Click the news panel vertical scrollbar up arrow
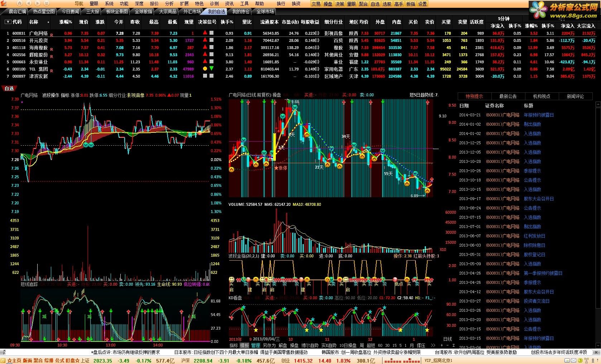Image resolution: width=601 pixels, height=364 pixels. pos(598,104)
